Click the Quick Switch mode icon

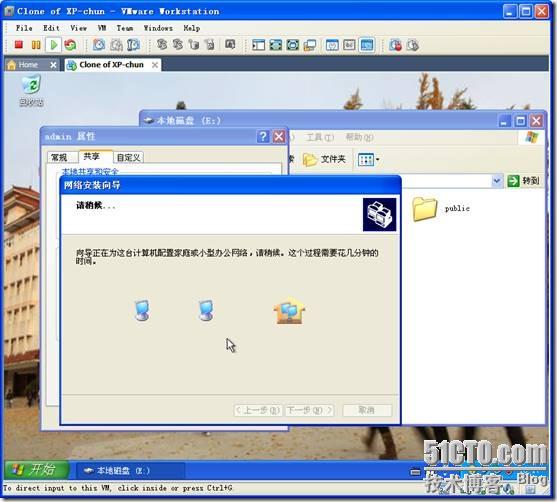point(276,45)
